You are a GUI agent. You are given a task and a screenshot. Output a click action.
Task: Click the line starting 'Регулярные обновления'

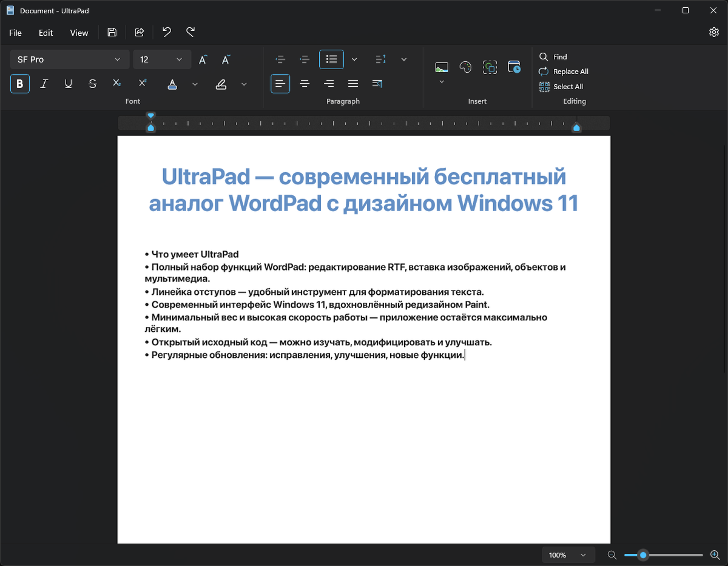tap(304, 355)
